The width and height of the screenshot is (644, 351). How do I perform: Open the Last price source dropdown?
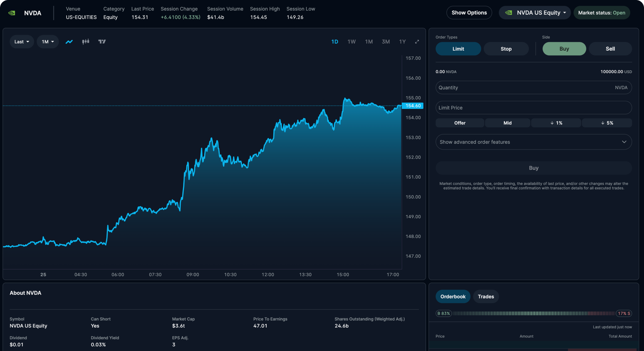coord(21,42)
